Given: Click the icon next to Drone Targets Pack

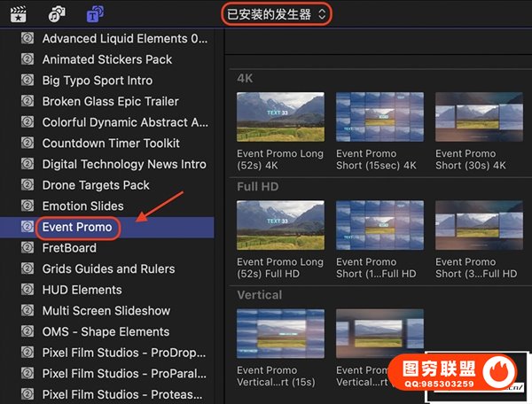Looking at the screenshot, I should 27,185.
